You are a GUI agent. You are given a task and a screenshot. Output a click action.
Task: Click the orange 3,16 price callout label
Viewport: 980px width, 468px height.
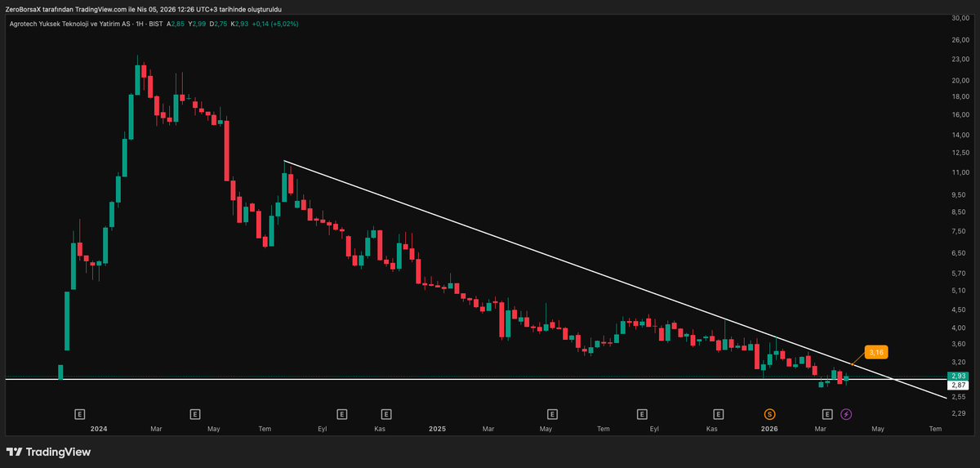pyautogui.click(x=876, y=352)
